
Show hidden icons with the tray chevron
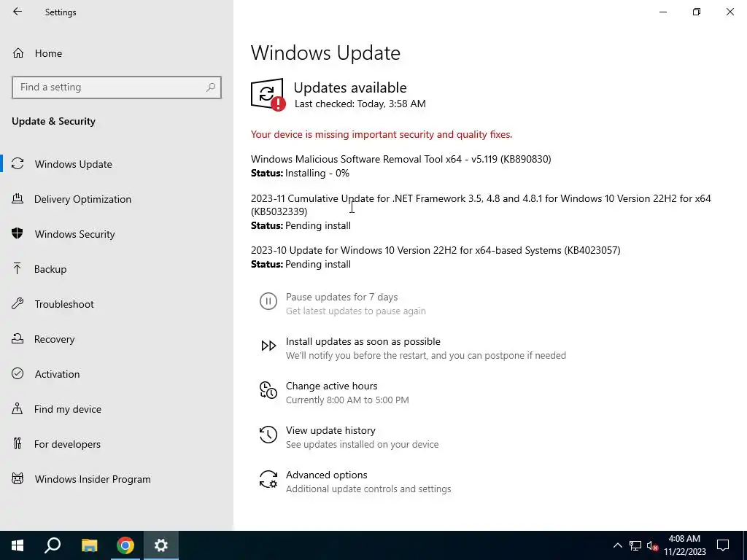617,545
